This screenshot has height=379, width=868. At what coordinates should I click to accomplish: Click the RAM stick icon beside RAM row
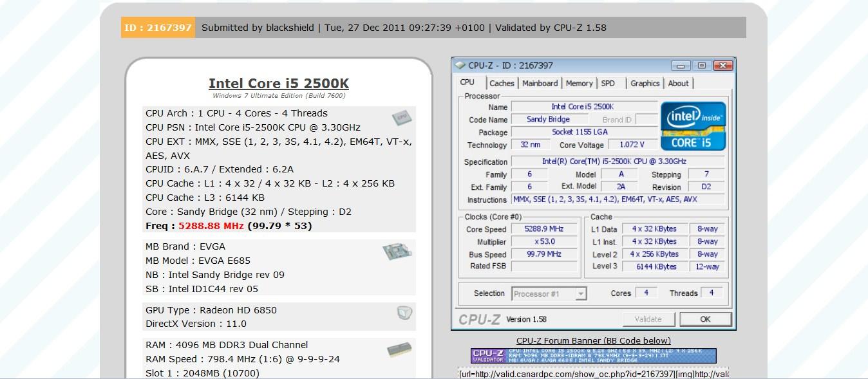pos(399,350)
